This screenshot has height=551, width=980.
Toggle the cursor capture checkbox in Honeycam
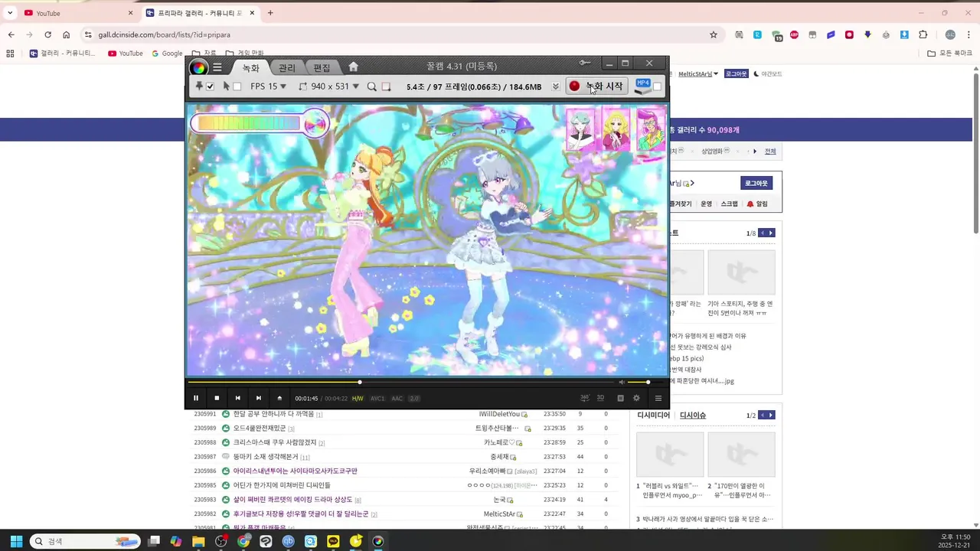(x=237, y=86)
